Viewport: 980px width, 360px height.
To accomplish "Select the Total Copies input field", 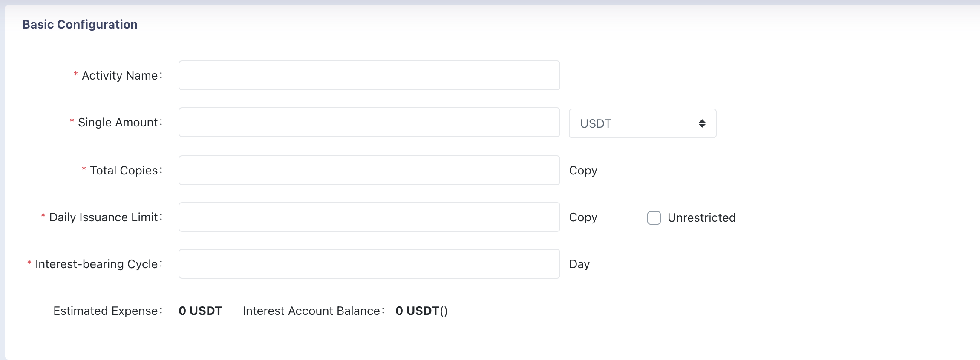I will point(369,170).
